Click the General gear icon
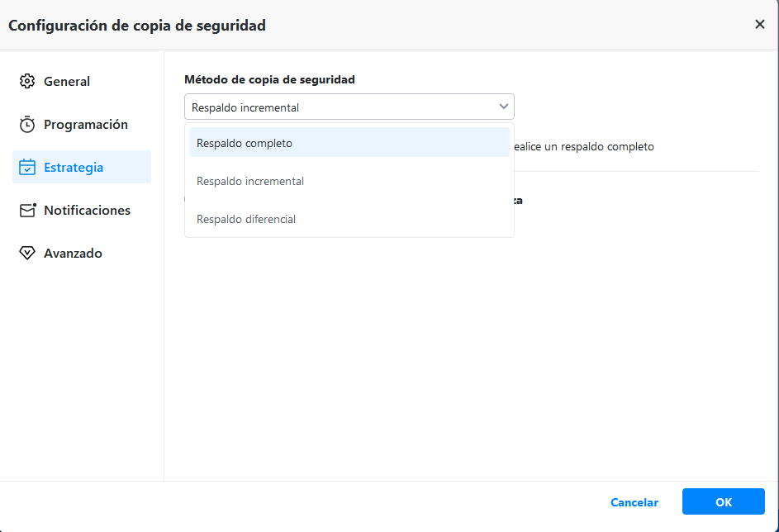The width and height of the screenshot is (779, 532). coord(27,81)
